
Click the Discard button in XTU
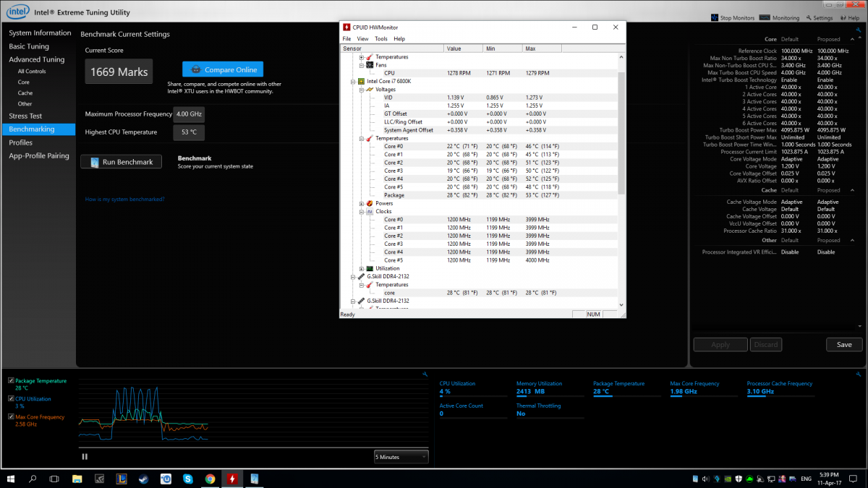(x=766, y=345)
